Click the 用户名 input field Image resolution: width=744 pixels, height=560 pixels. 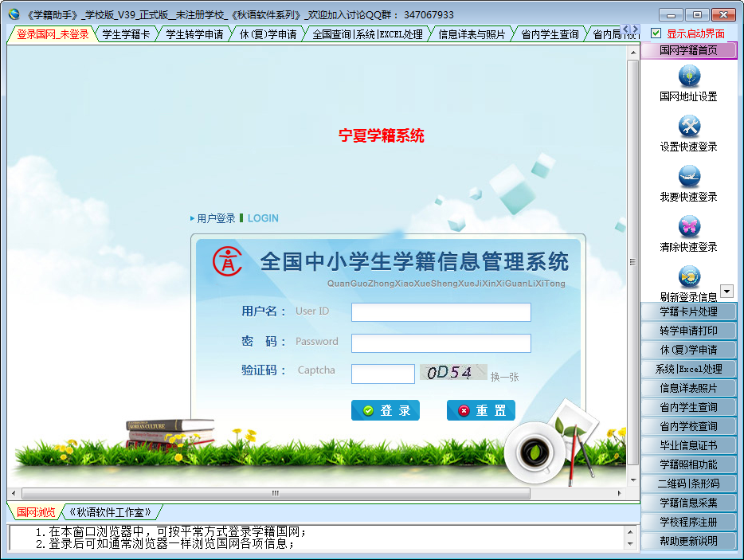coord(441,312)
